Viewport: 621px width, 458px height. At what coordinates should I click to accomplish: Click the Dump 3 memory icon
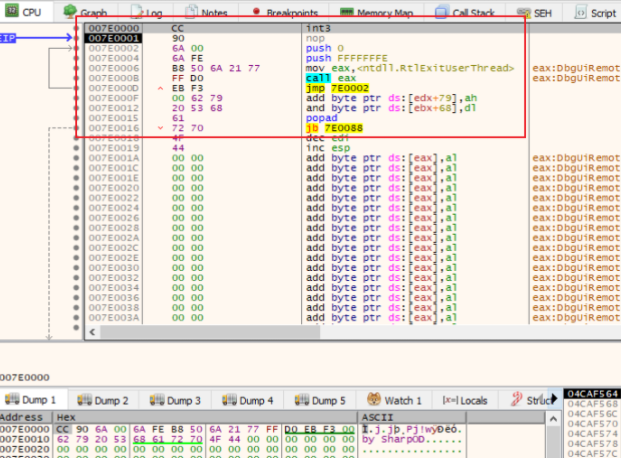click(x=157, y=400)
